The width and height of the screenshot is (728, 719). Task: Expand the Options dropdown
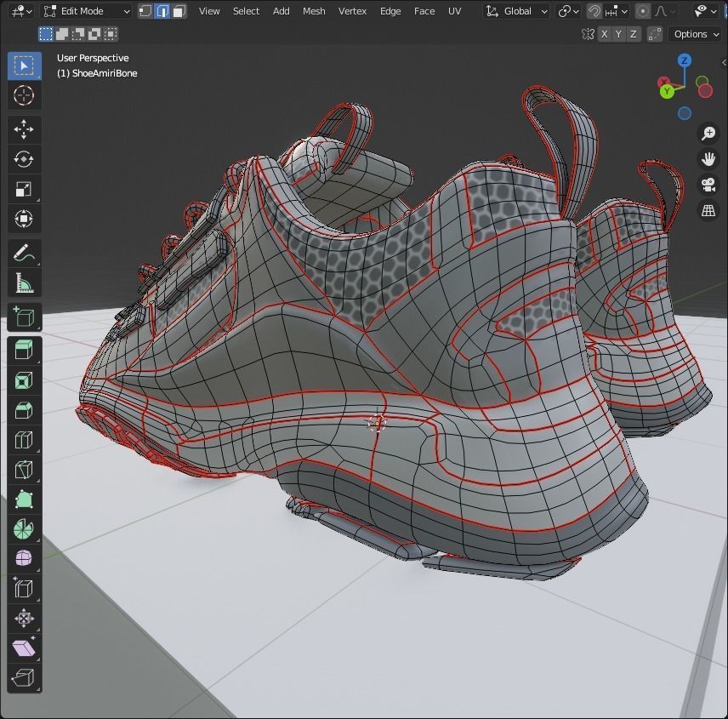tap(696, 34)
